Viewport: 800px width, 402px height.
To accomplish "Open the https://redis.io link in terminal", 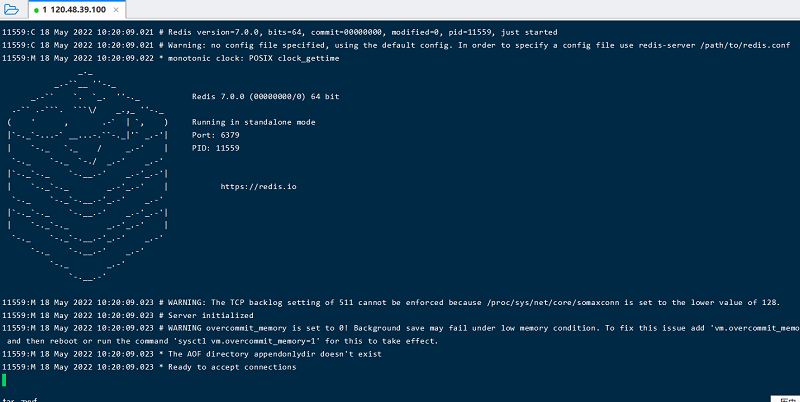I will [258, 187].
